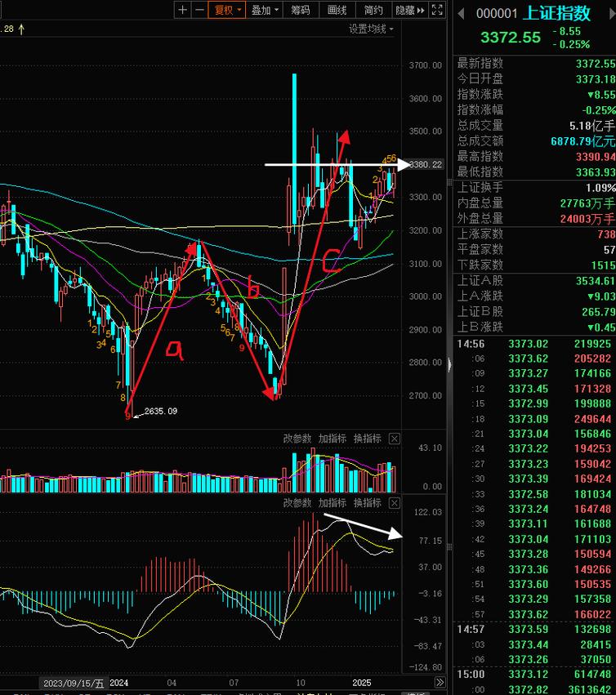Toggle the 隐藏 panel button
This screenshot has width=616, height=695.
pos(409,10)
